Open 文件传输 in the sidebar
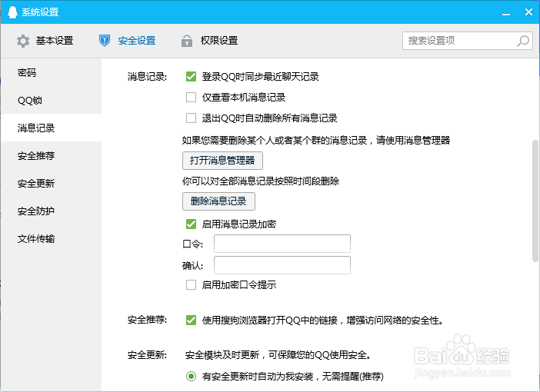This screenshot has width=540, height=392. (52, 238)
